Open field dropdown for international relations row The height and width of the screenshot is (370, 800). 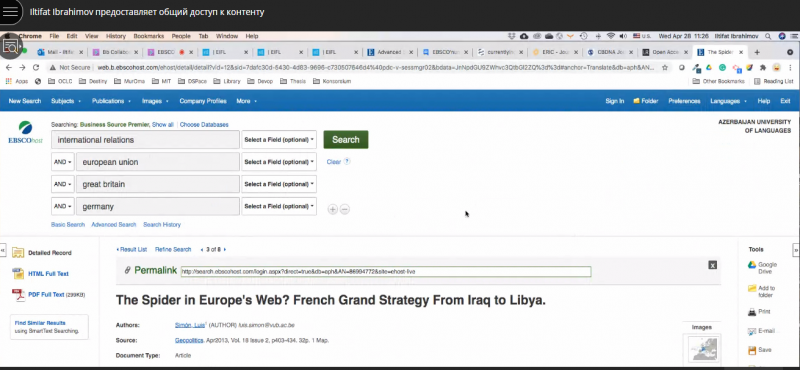[x=279, y=140]
